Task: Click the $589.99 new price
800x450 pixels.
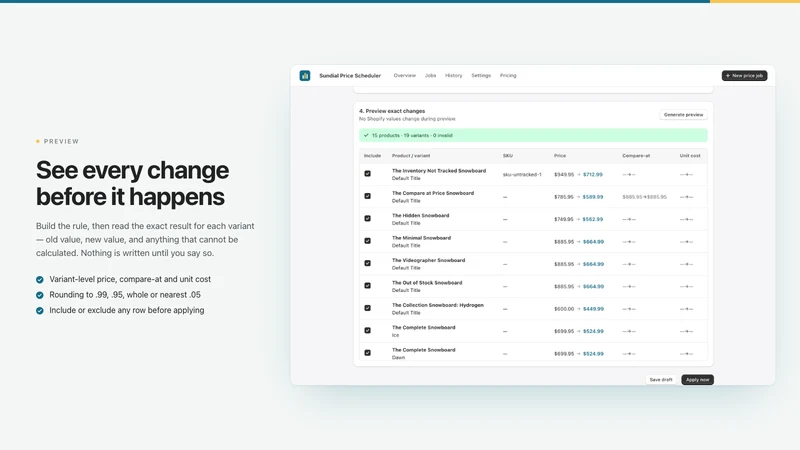Action: pos(593,197)
